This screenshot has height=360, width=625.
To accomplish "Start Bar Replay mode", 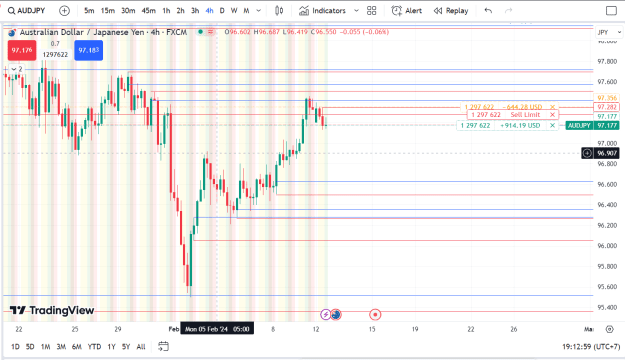I will click(451, 11).
